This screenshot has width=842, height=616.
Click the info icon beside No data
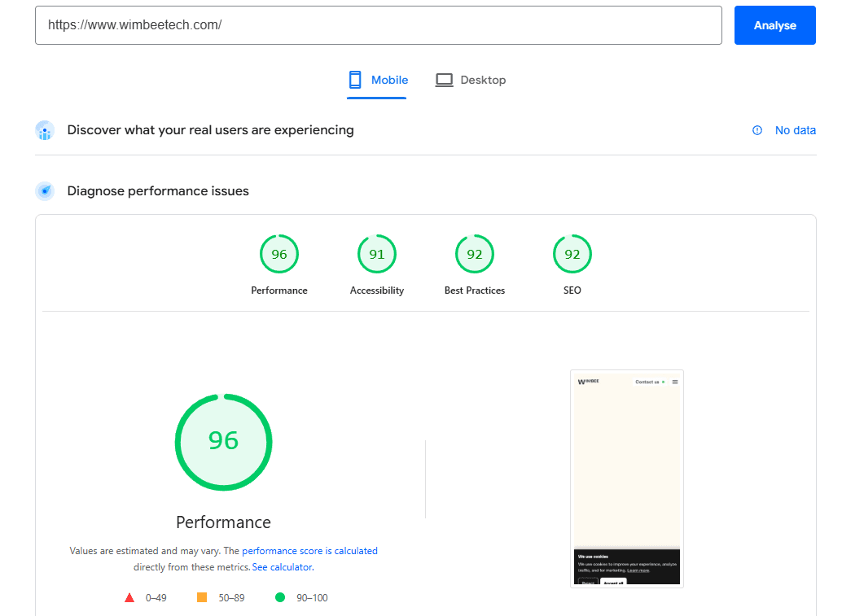pos(756,130)
